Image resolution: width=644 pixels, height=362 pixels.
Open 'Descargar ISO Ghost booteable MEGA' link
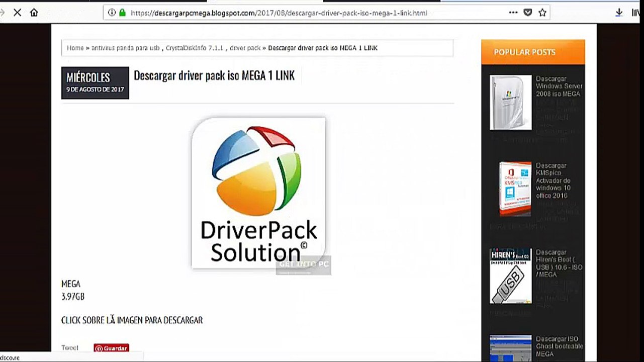click(560, 346)
